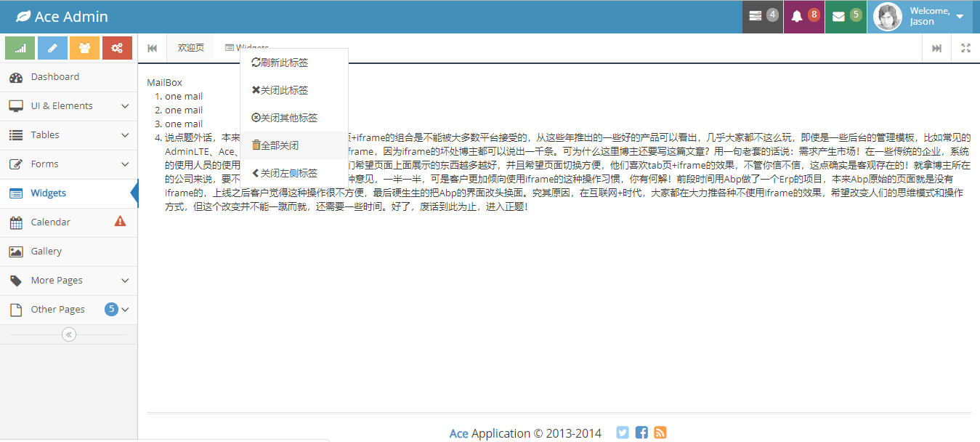
Task: Open Dashboard in the sidebar
Action: tap(68, 77)
